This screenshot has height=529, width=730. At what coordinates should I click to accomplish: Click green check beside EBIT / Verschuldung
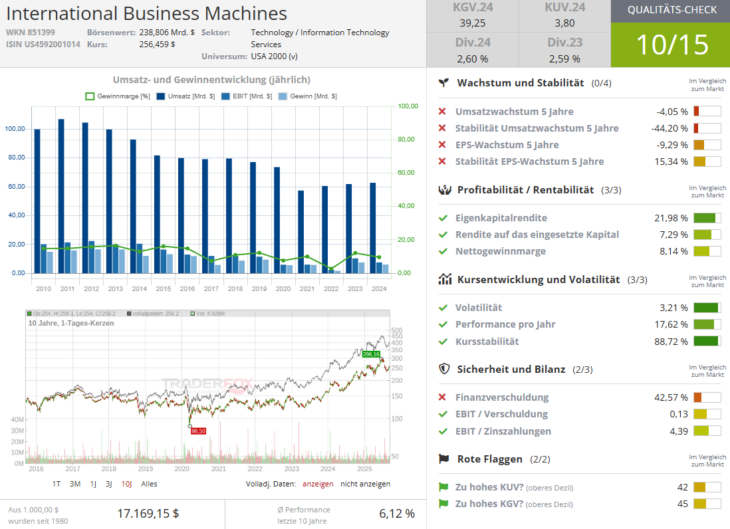point(443,414)
